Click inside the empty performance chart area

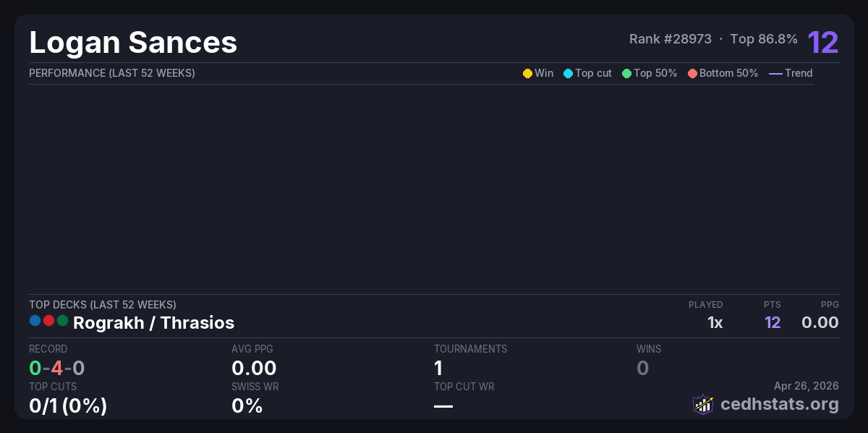point(421,188)
